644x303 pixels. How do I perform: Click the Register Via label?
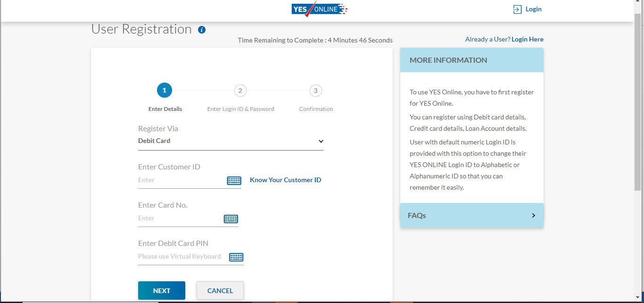158,128
